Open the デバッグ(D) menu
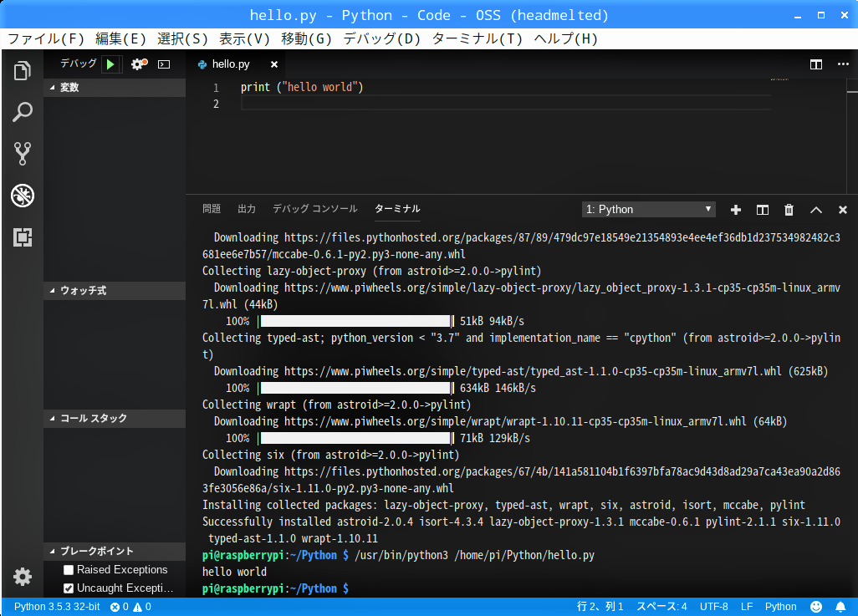This screenshot has width=858, height=616. point(382,38)
